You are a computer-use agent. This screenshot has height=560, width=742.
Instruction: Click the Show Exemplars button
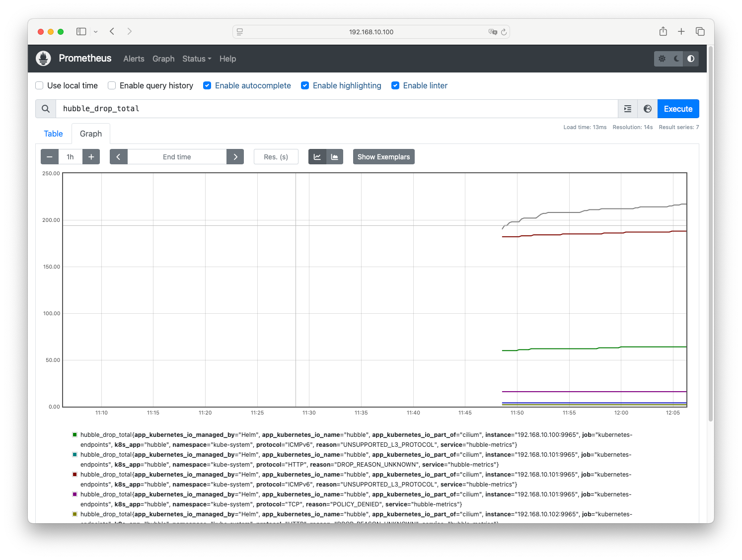click(x=384, y=157)
